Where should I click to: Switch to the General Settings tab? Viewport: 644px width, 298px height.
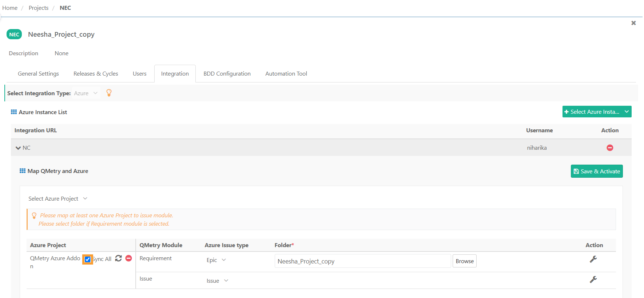38,74
